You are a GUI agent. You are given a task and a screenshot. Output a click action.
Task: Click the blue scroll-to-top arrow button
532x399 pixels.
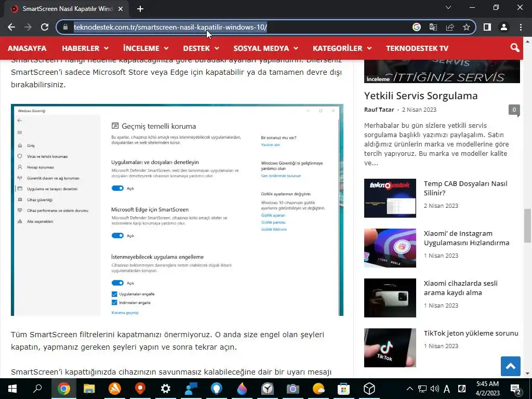pos(510,366)
